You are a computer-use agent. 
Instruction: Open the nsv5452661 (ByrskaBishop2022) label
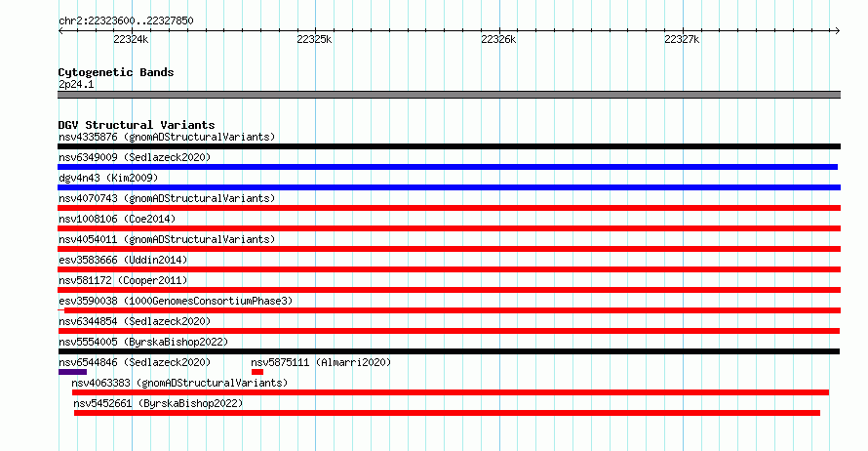pos(158,403)
